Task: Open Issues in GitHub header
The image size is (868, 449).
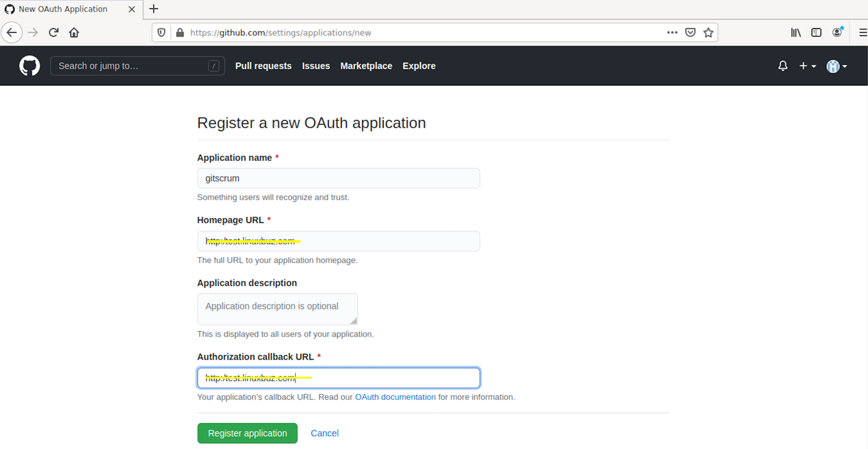Action: tap(316, 66)
